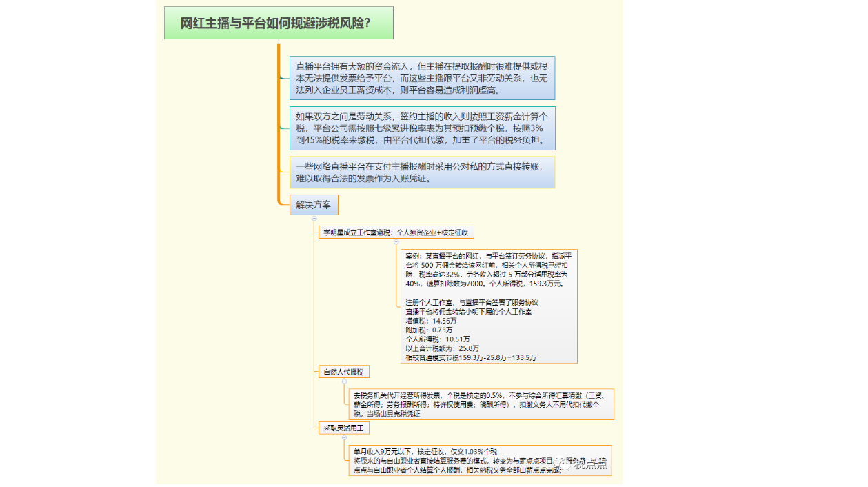Collapse children of 学明星成立工作室避税 node
This screenshot has width=868, height=487.
coord(396,242)
